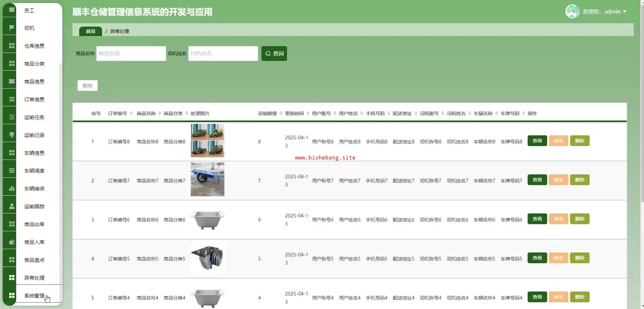Navigate to 运输任务 page

(x=34, y=117)
